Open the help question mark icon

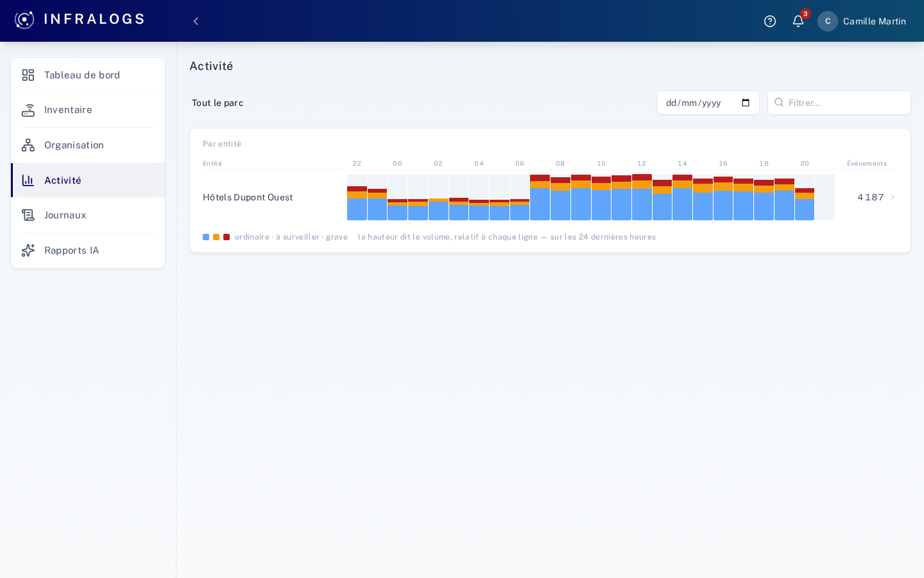point(770,21)
